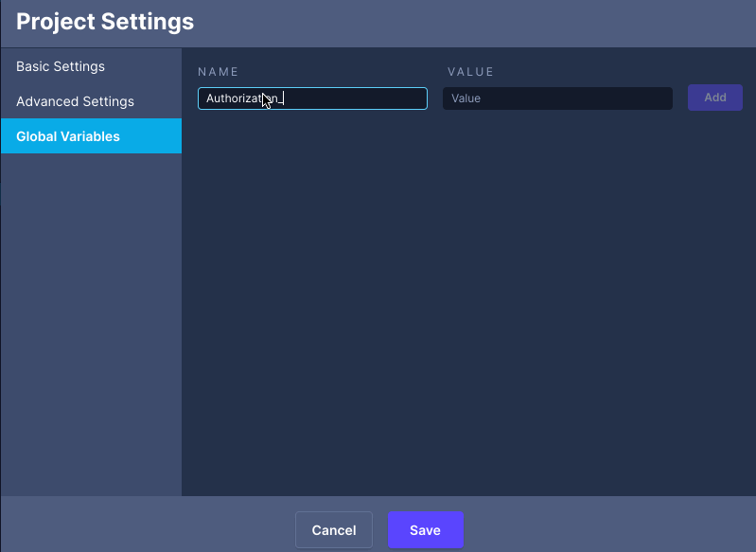Cancel the Project Settings dialog
756x552 pixels.
click(x=334, y=530)
